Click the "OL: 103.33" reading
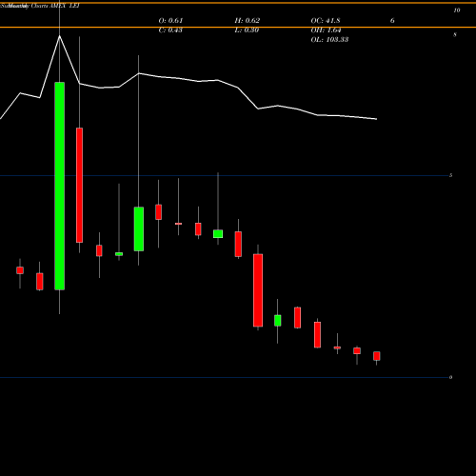Viewport: 476px width, 476px height. click(x=329, y=40)
